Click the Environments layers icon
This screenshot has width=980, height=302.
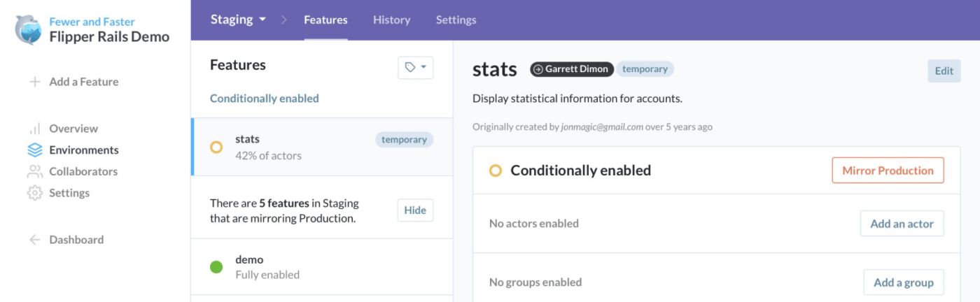tap(35, 150)
